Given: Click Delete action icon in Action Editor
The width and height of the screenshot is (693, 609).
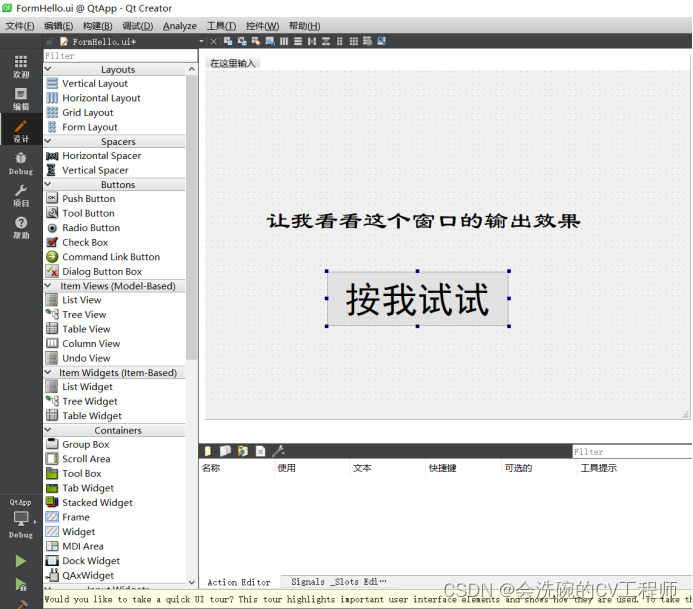Looking at the screenshot, I should [x=260, y=451].
